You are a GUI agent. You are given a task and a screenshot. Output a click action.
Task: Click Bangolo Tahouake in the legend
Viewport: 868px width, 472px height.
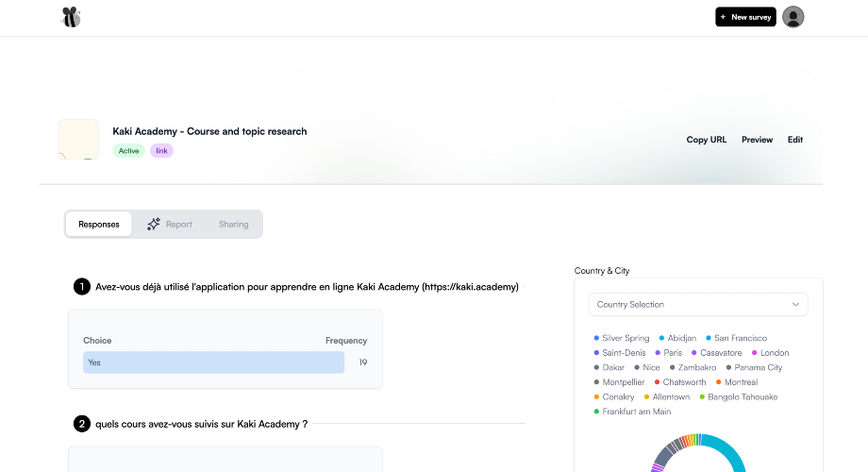[738, 396]
